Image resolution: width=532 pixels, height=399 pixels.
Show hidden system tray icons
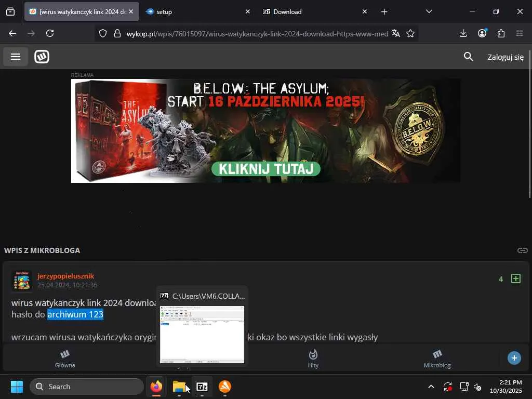(x=431, y=387)
